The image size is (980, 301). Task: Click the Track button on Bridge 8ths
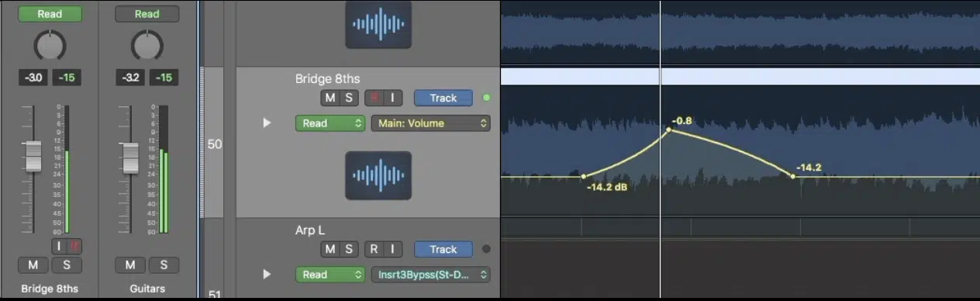(443, 98)
